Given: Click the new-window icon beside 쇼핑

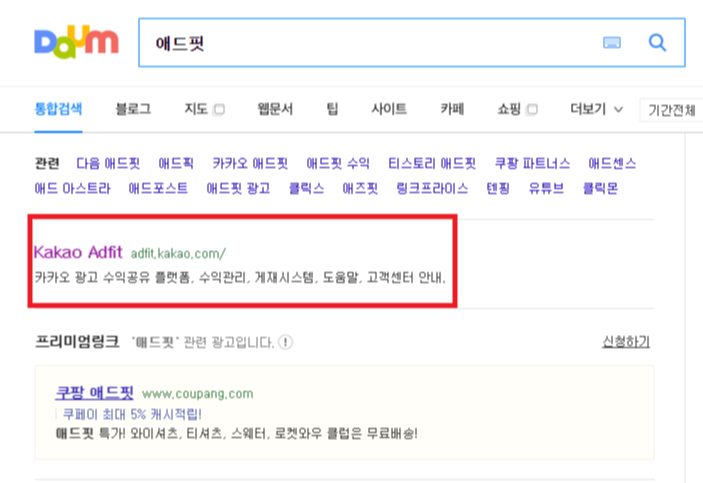Looking at the screenshot, I should pyautogui.click(x=532, y=109).
